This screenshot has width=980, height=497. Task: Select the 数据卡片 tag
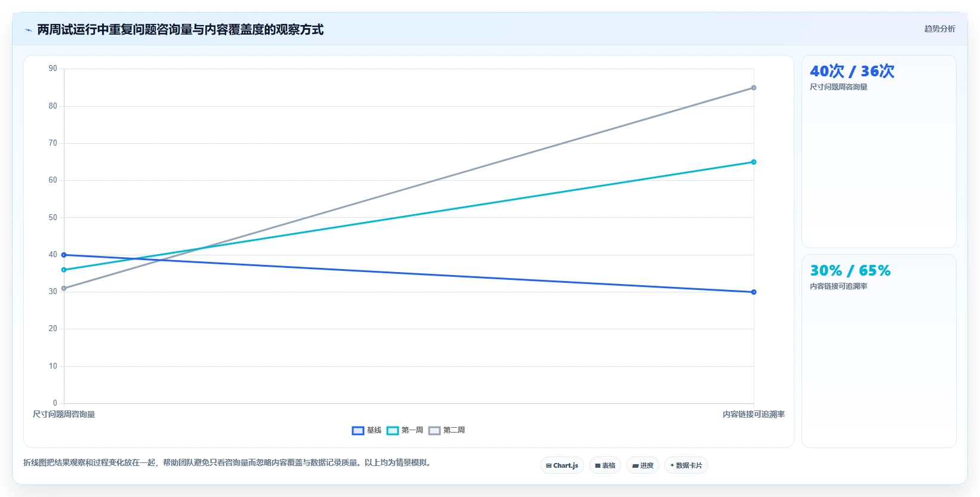pyautogui.click(x=686, y=465)
